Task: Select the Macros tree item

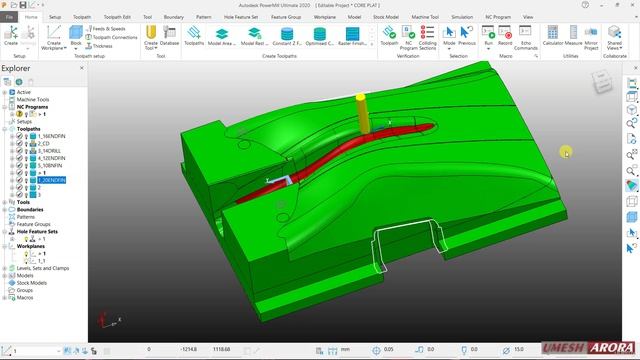Action: pyautogui.click(x=24, y=298)
